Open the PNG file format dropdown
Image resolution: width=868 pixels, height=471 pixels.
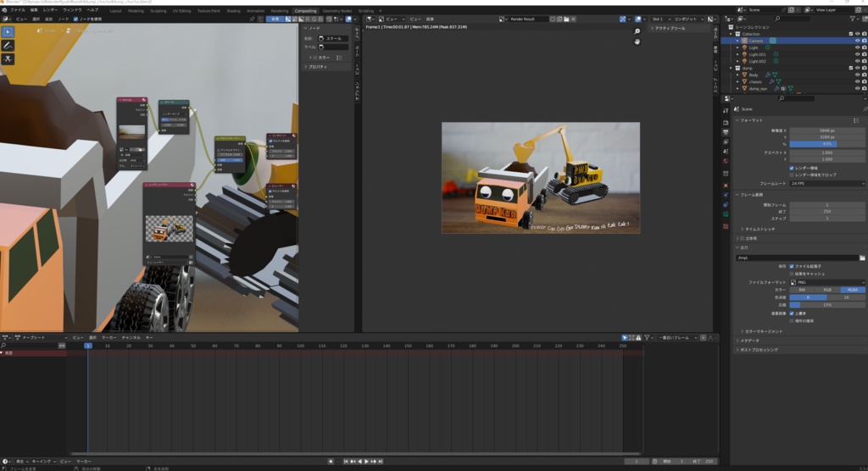pyautogui.click(x=827, y=282)
